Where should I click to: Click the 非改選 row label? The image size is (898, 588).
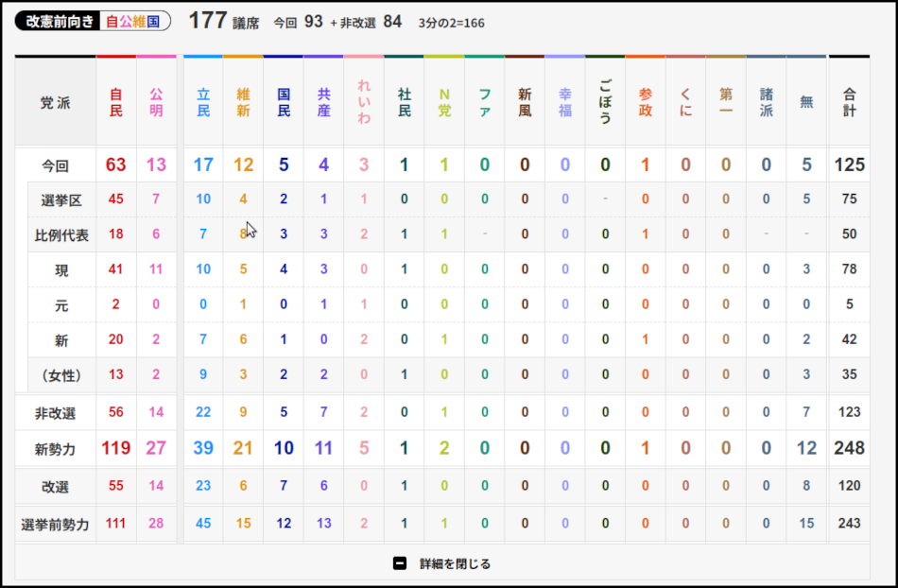pyautogui.click(x=56, y=413)
